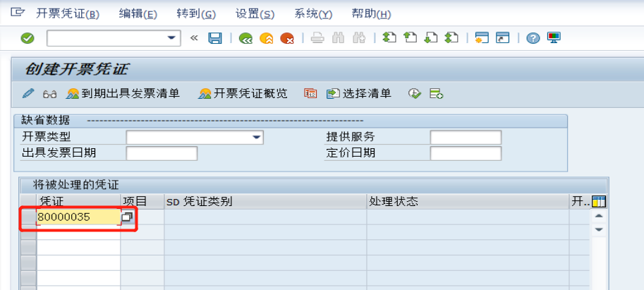Click the red Cancel icon

click(287, 39)
